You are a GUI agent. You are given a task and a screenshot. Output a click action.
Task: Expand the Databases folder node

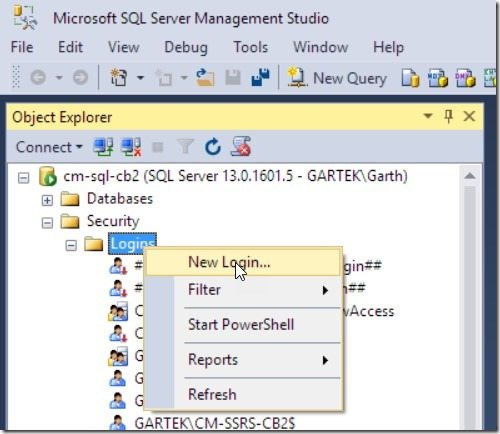[47, 200]
